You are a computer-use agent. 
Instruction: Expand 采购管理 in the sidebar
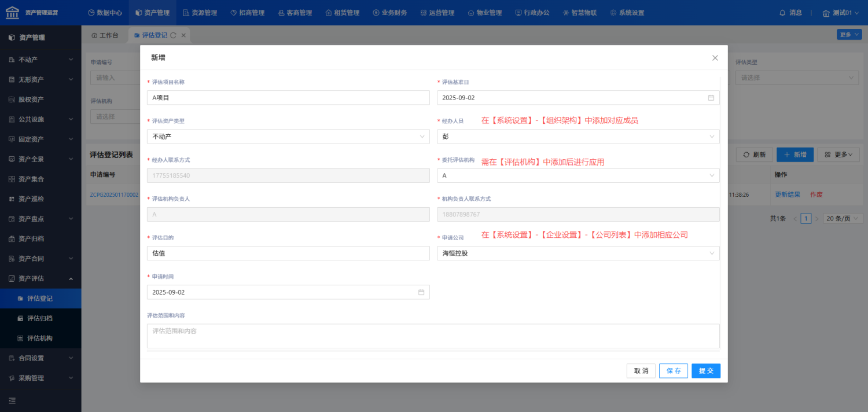click(x=41, y=378)
